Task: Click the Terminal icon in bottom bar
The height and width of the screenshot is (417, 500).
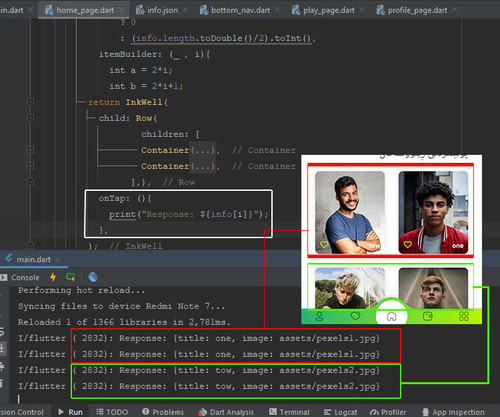Action: point(273,412)
